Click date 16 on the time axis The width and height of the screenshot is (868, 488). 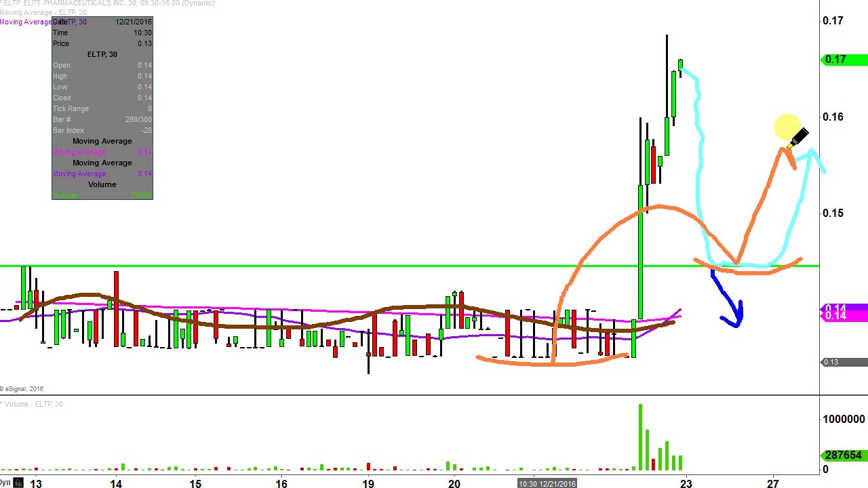point(281,483)
